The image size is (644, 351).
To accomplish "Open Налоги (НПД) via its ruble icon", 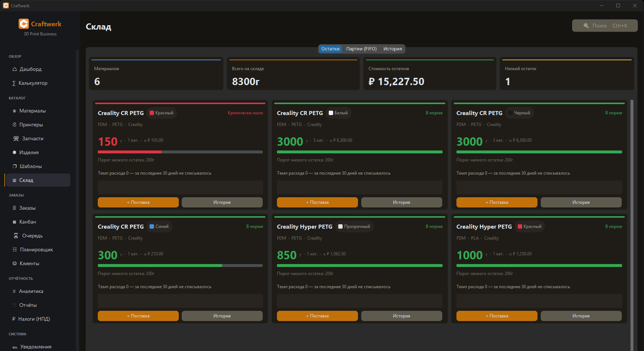I will [14, 319].
